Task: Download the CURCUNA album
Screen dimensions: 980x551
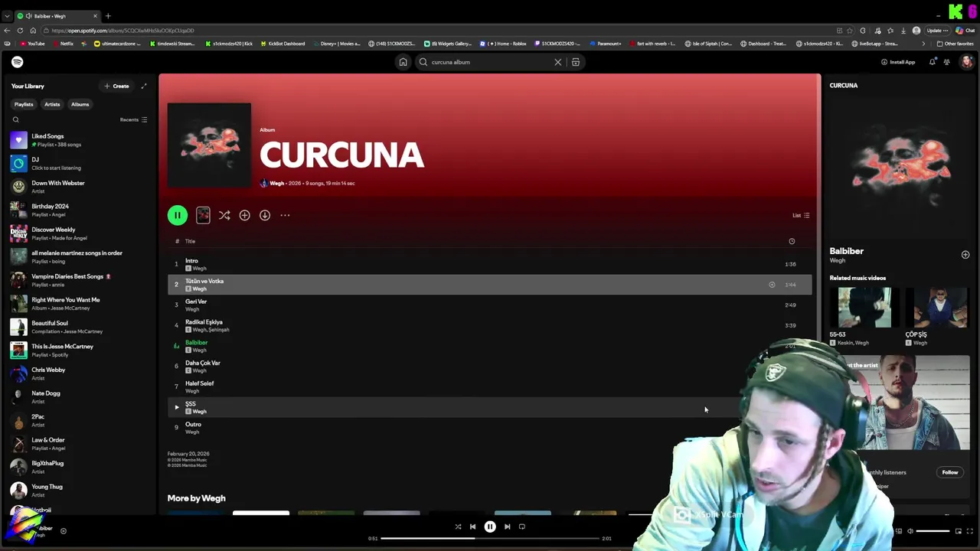Action: 264,215
